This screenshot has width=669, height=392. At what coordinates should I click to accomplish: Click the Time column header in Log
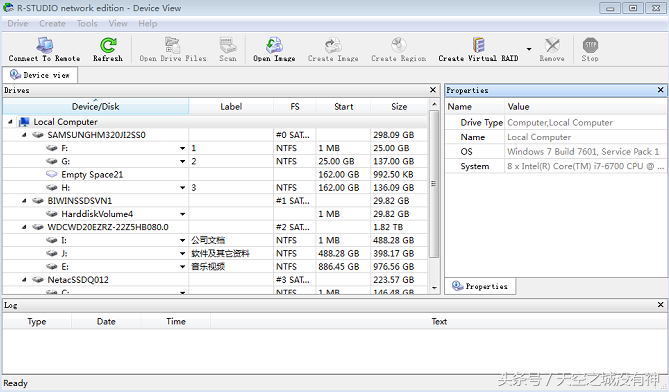point(176,322)
